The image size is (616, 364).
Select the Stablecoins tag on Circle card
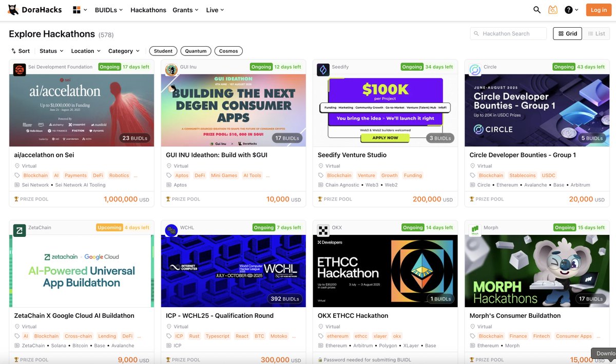coord(523,175)
